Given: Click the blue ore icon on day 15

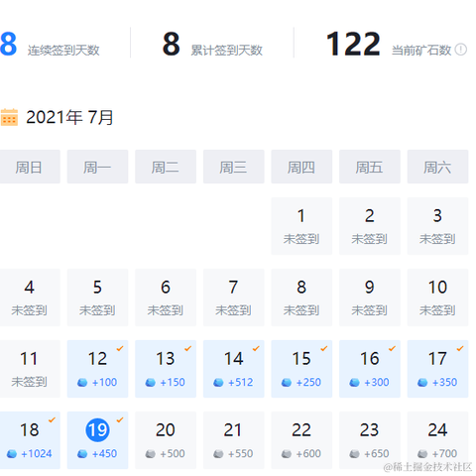Looking at the screenshot, I should [287, 383].
